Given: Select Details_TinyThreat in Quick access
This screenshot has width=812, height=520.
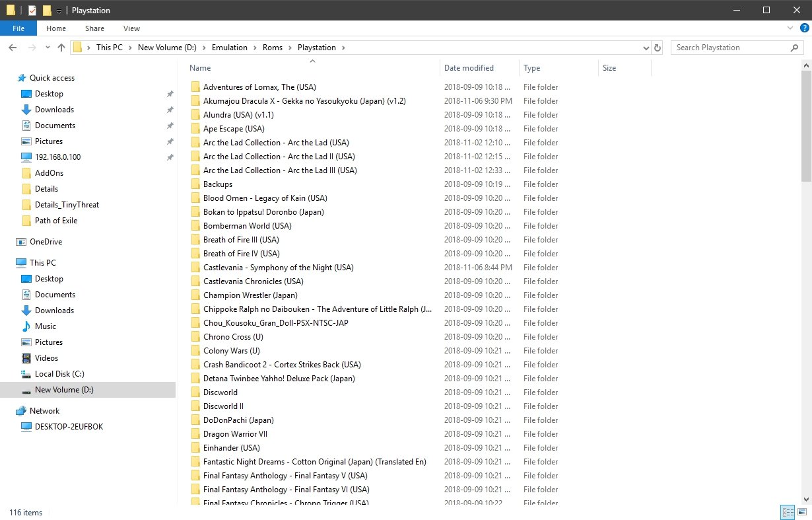Looking at the screenshot, I should (67, 205).
